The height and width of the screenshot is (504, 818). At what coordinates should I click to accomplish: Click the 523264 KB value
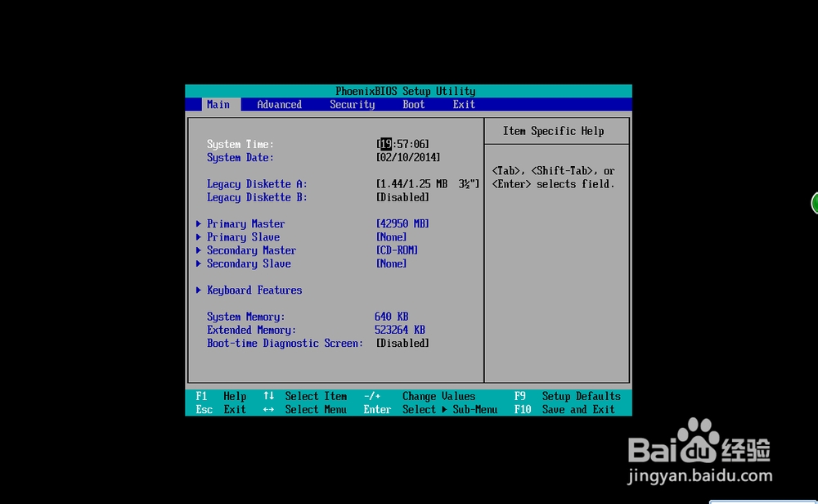400,330
